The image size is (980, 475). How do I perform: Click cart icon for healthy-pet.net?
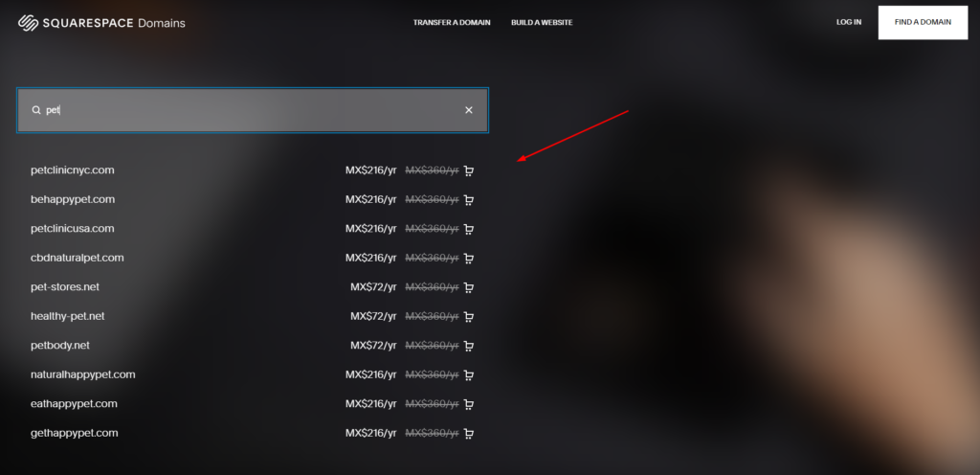(x=469, y=316)
